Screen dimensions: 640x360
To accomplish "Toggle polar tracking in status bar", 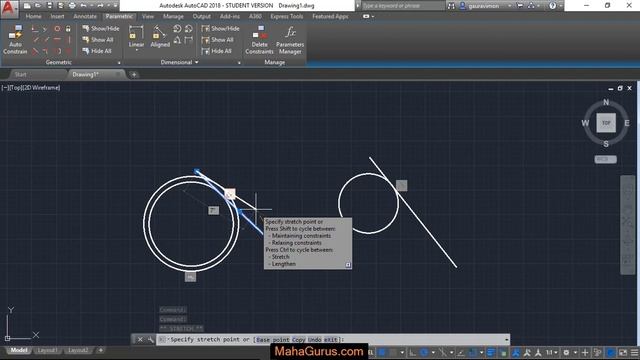I will (x=424, y=352).
